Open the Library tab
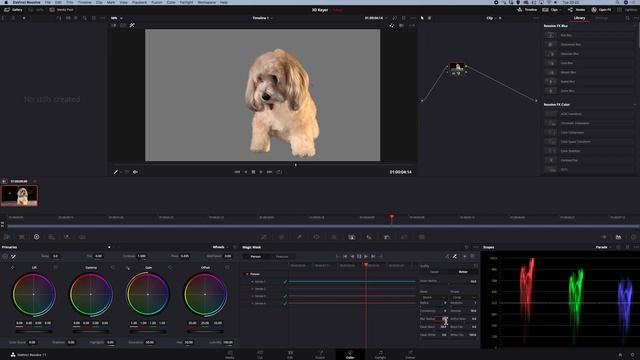 tap(579, 18)
